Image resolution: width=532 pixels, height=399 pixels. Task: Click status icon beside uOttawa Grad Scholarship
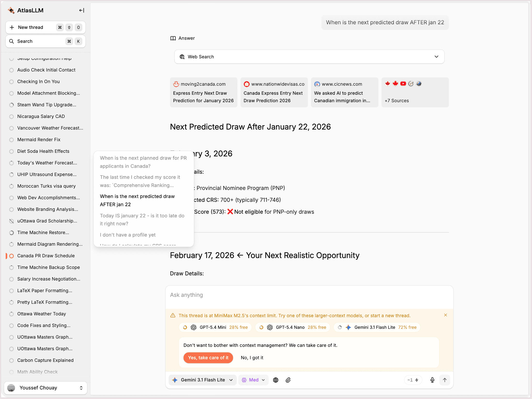coord(12,221)
